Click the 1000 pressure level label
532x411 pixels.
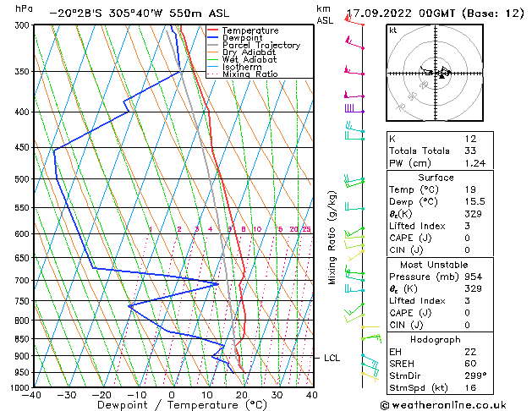coord(21,387)
